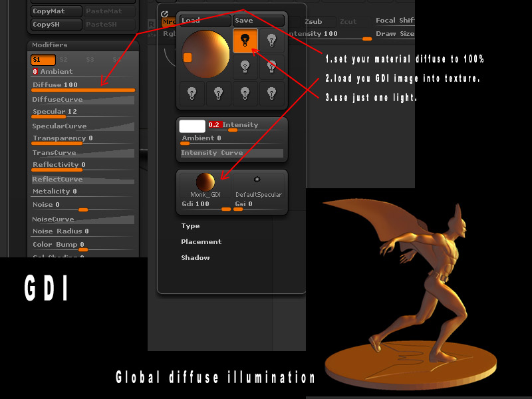Open the Monk_GDI texture thumbnail
Viewport: 532px width, 399px height.
point(205,185)
